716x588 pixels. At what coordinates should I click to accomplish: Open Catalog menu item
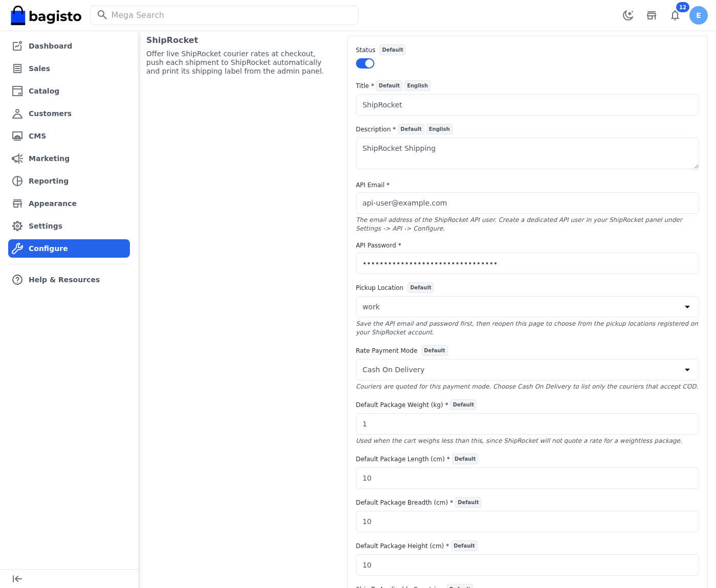point(69,91)
